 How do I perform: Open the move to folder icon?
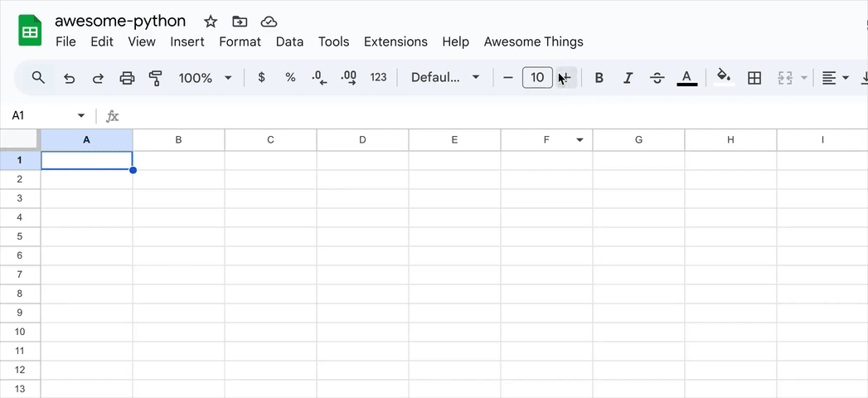240,22
